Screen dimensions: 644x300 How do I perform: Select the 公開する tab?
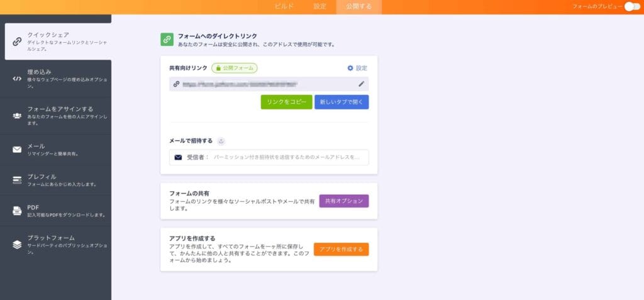(x=358, y=7)
